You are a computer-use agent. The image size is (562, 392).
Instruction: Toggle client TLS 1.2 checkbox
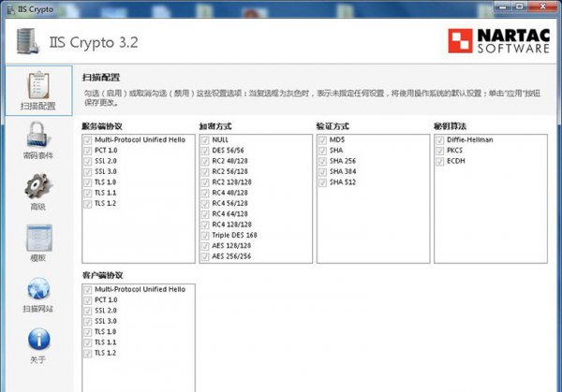(x=88, y=354)
